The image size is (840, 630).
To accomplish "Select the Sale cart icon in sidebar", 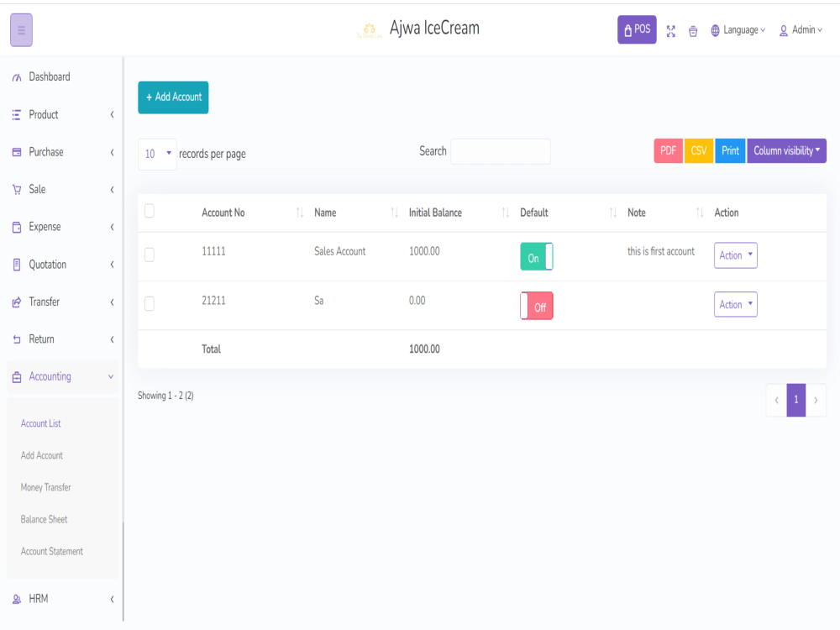I will click(x=15, y=189).
